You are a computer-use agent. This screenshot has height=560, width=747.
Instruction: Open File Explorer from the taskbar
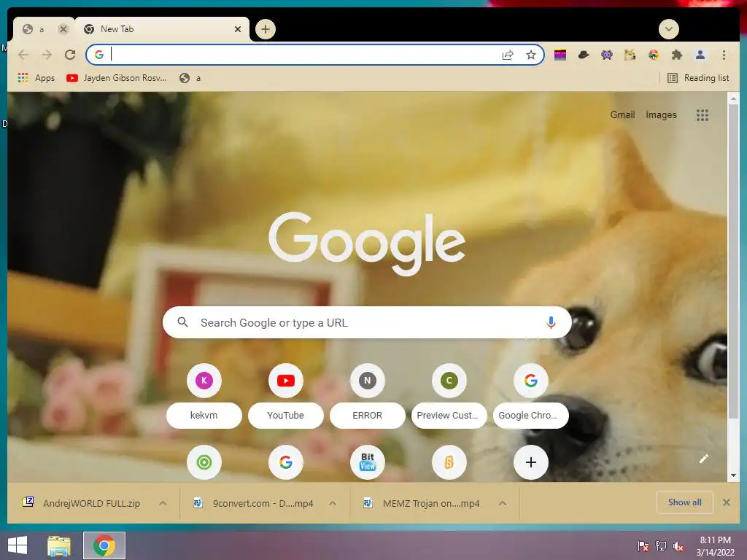[59, 545]
